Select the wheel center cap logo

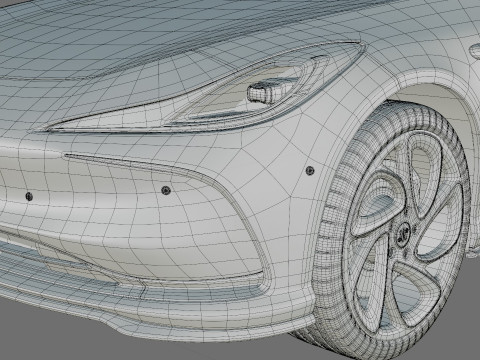(403, 234)
